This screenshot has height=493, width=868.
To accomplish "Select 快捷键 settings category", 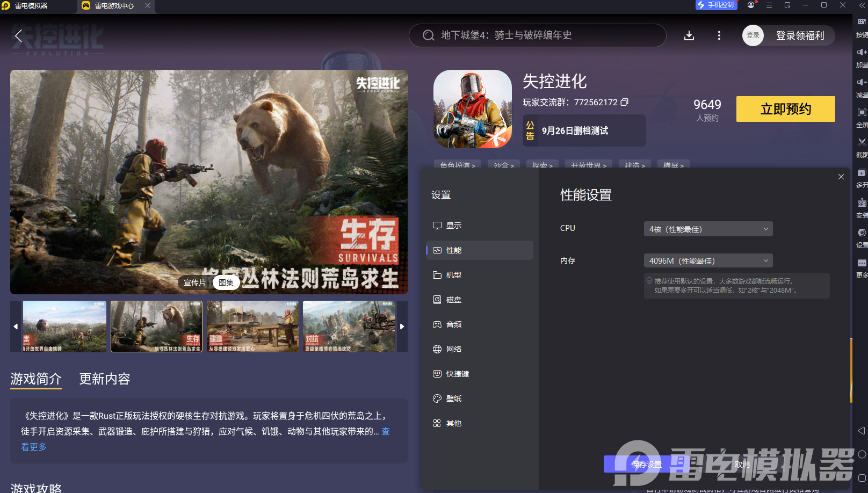I will pyautogui.click(x=480, y=374).
